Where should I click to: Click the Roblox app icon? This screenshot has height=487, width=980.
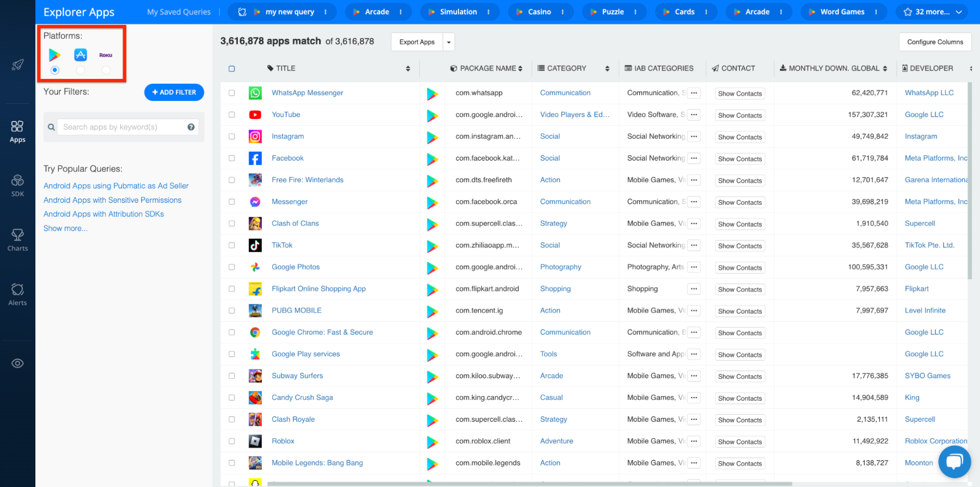coord(255,441)
